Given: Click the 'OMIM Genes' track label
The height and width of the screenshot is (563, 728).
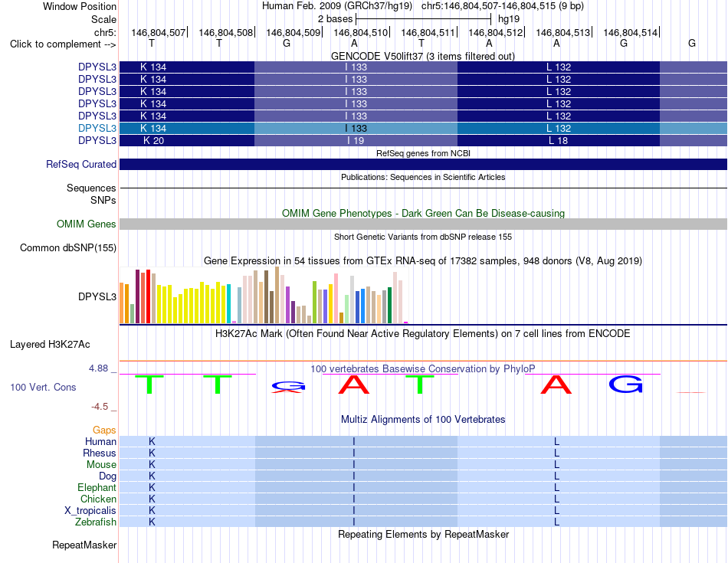Looking at the screenshot, I should point(87,224).
